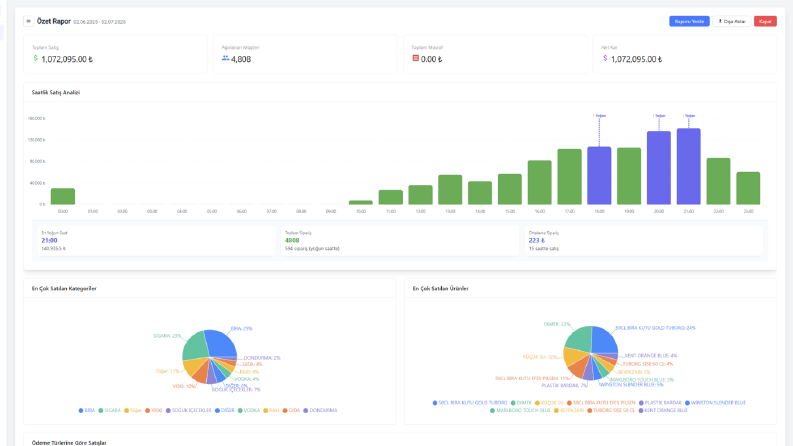The width and height of the screenshot is (793, 446).
Task: Click the Toplam Satış amount 1,072,095.00 ₺
Action: (67, 59)
